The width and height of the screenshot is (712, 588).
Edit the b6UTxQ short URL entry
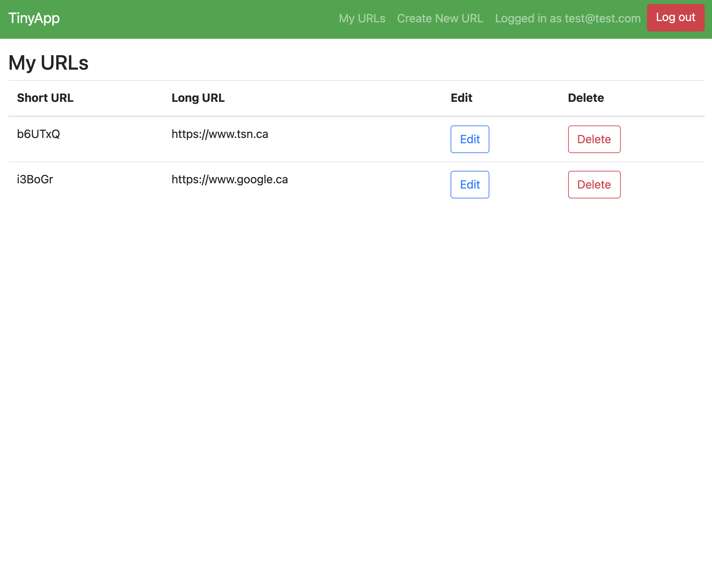470,139
